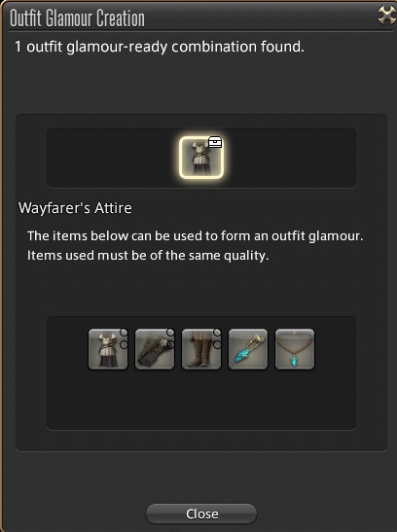Click the Close button
The width and height of the screenshot is (397, 532).
tap(201, 514)
